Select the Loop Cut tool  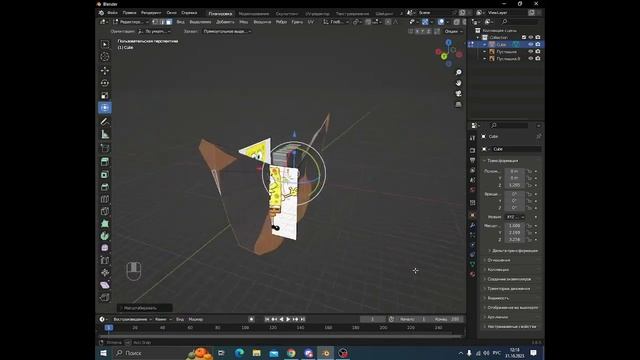105,199
